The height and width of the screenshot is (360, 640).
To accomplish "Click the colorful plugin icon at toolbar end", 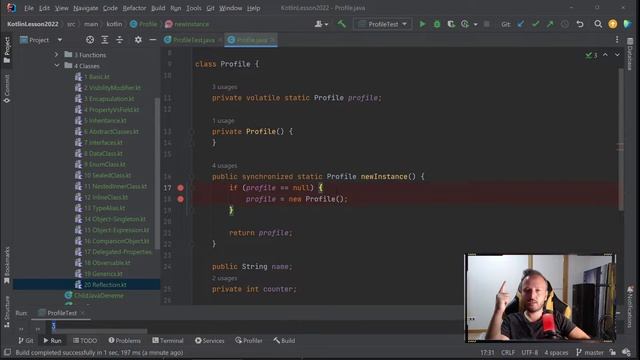I will click(x=628, y=24).
